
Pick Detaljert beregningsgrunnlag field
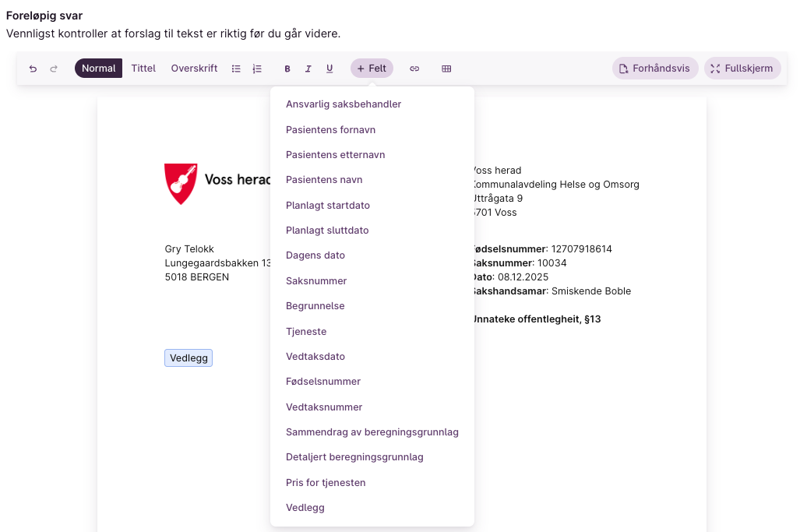point(354,457)
